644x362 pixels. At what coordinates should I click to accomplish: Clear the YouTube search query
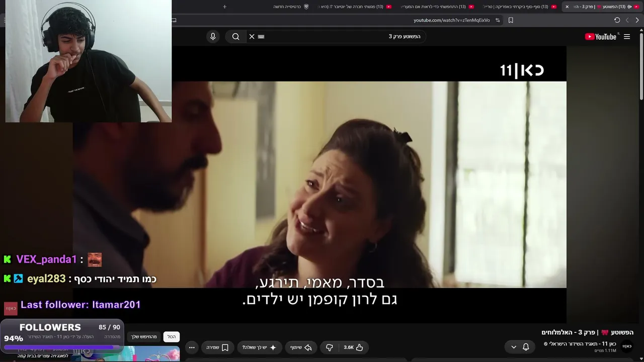click(252, 36)
